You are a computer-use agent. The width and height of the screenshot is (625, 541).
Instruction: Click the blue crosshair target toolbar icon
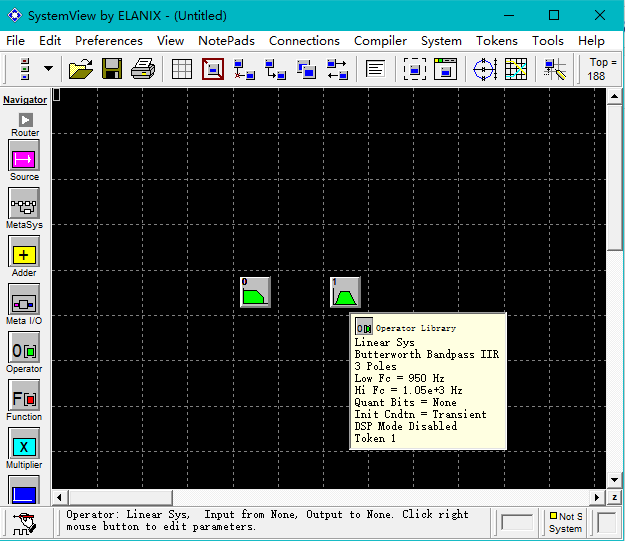pyautogui.click(x=485, y=69)
